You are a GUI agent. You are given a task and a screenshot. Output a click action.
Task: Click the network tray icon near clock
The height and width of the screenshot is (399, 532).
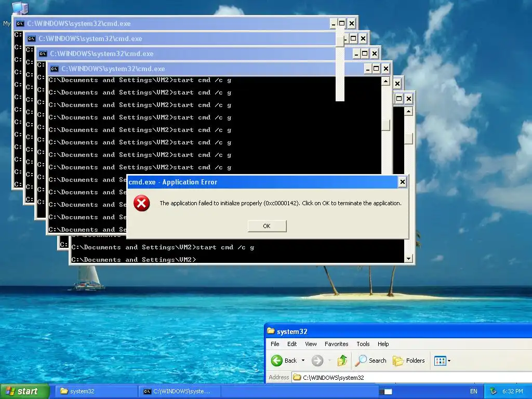pos(493,391)
